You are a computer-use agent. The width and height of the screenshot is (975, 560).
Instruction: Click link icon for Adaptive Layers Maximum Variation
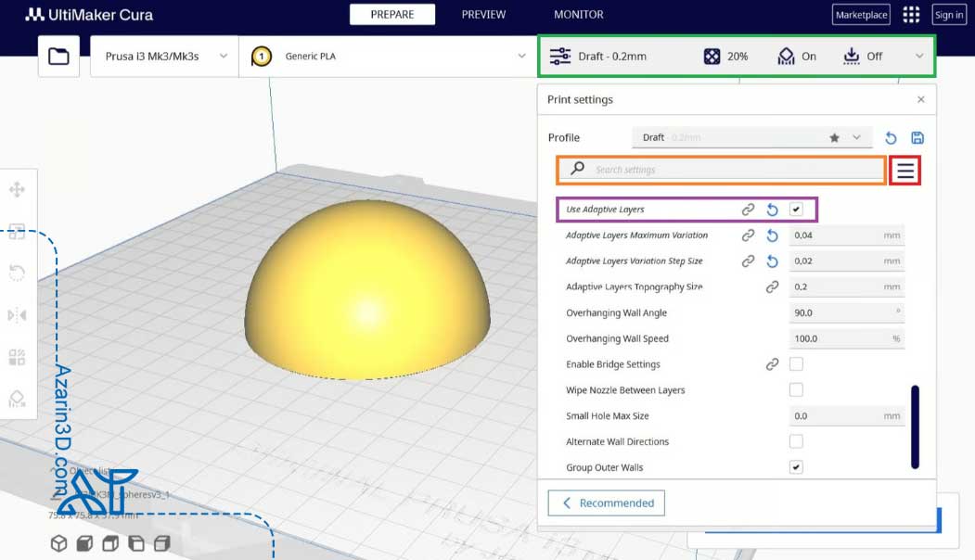748,235
